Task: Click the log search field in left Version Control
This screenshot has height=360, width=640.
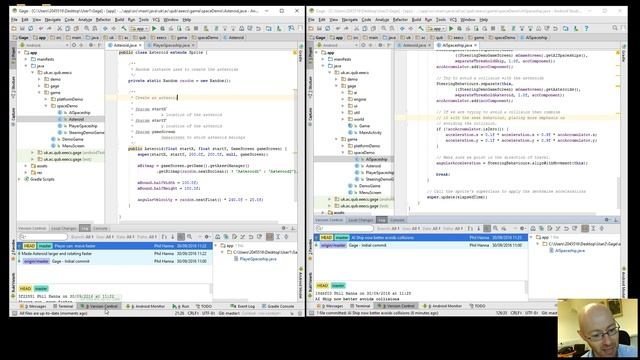Action: [43, 237]
